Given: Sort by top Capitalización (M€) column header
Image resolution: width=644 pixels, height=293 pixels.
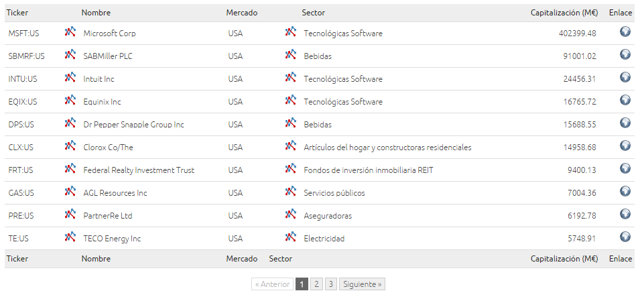Looking at the screenshot, I should click(564, 13).
